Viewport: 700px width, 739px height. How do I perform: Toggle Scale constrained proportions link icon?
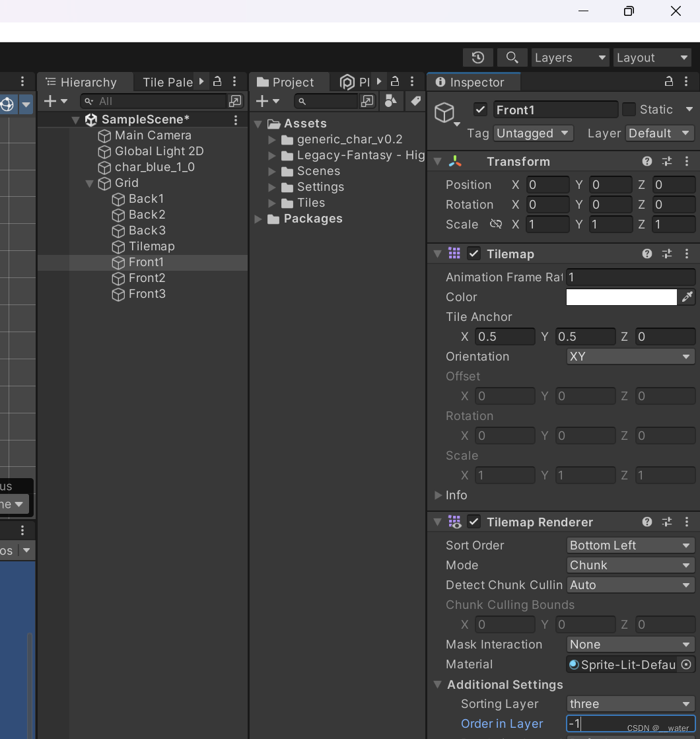tap(496, 224)
